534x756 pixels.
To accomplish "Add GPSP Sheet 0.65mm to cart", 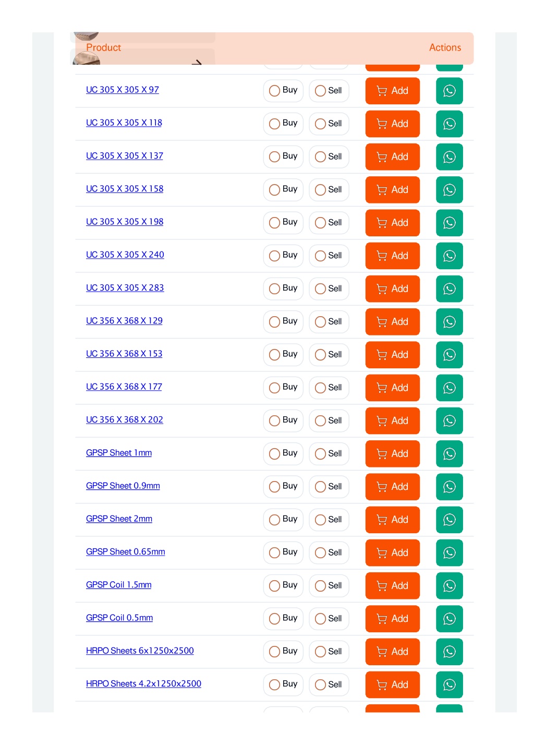I will coord(392,553).
